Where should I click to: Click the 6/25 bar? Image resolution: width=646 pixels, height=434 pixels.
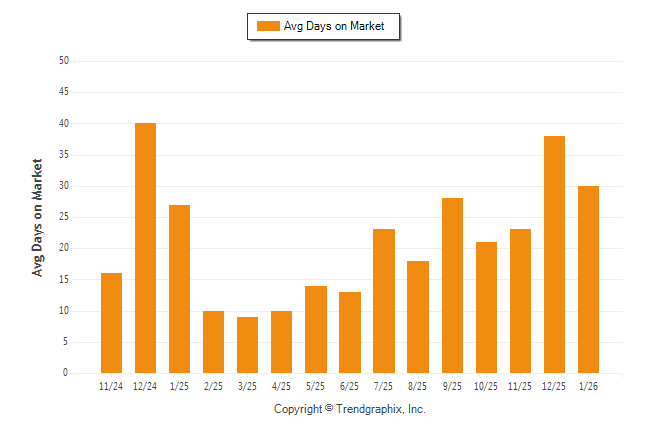point(350,333)
